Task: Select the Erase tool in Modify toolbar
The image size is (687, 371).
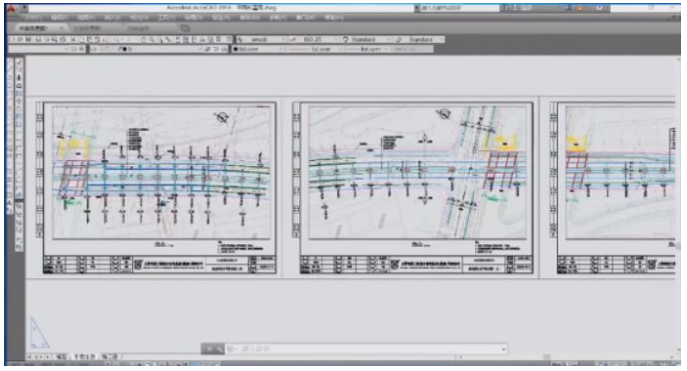Action: 19,62
